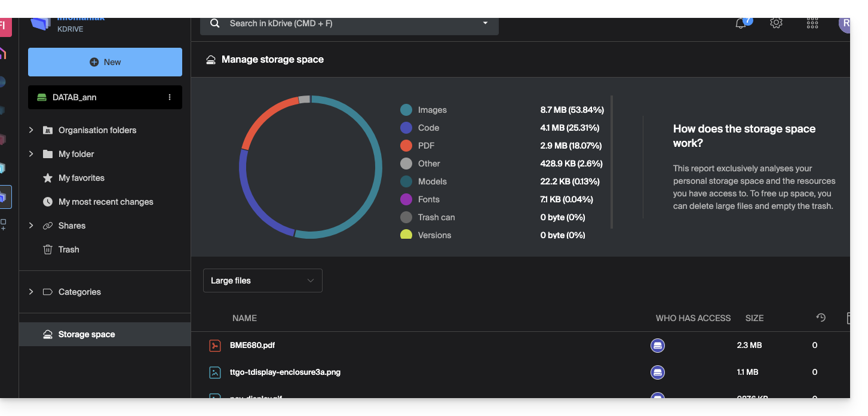The image size is (868, 416).
Task: Expand the My folder chevron
Action: pyautogui.click(x=31, y=154)
